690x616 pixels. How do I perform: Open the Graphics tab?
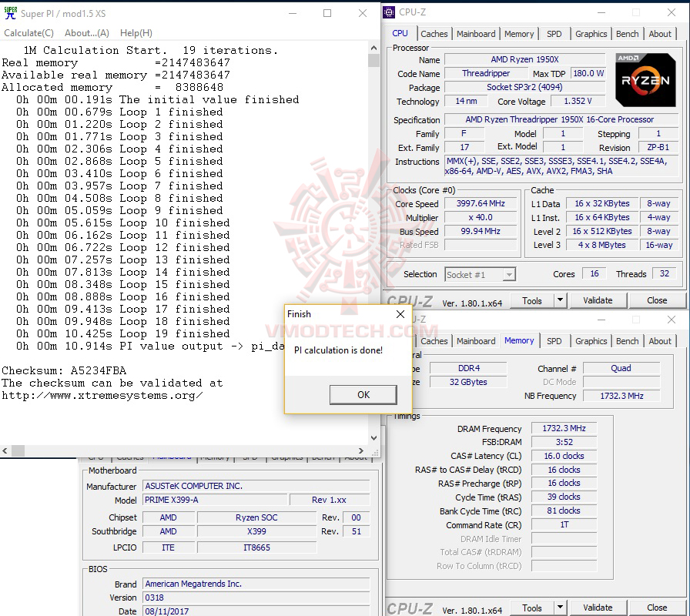pyautogui.click(x=591, y=33)
